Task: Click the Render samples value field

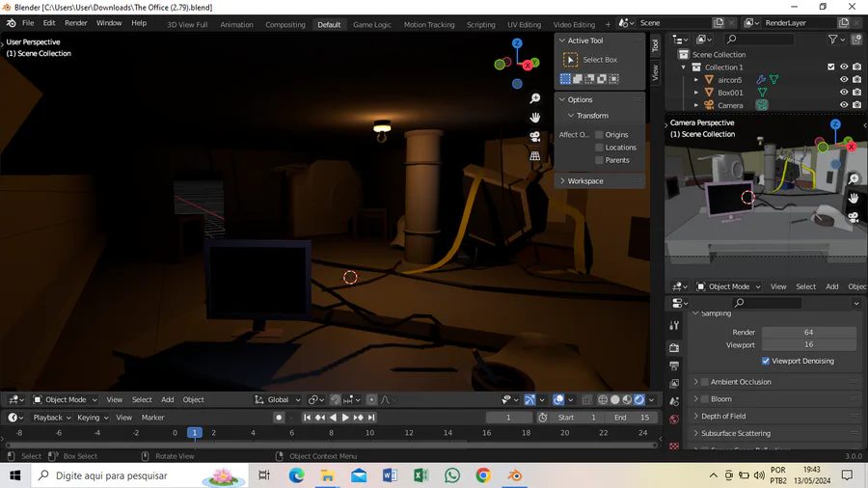Action: (808, 332)
